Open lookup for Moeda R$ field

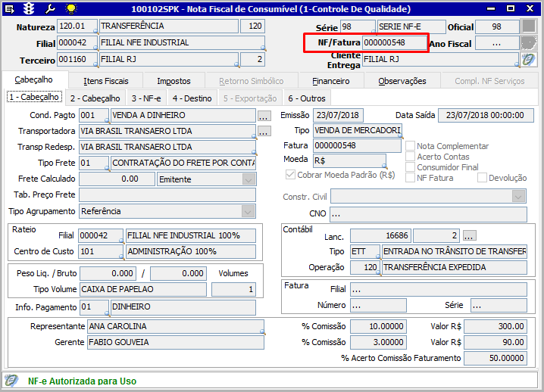point(385,166)
